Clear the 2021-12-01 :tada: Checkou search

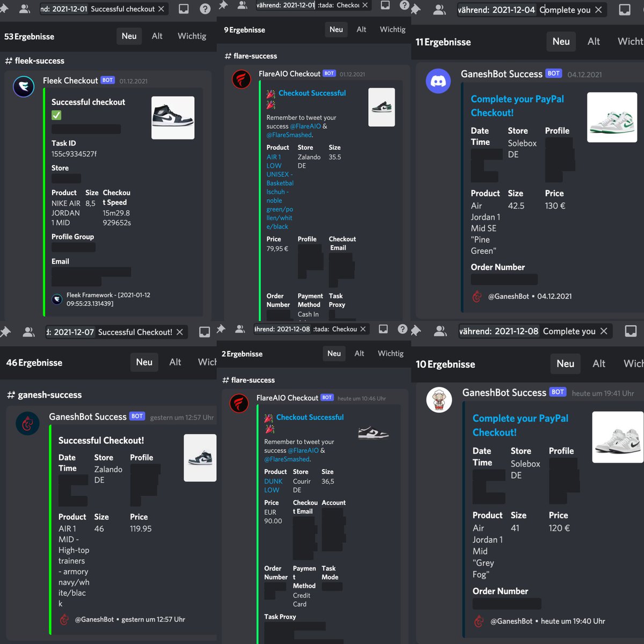click(365, 5)
